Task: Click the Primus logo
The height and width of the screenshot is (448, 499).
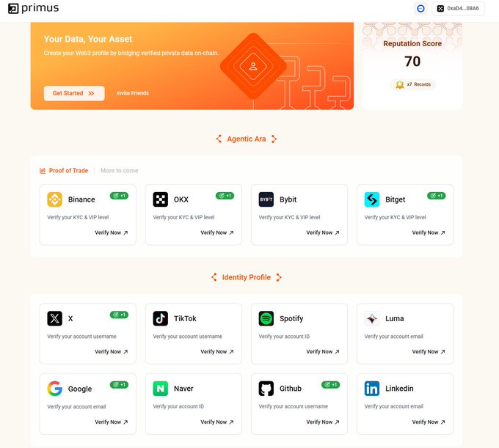Action: [x=34, y=8]
